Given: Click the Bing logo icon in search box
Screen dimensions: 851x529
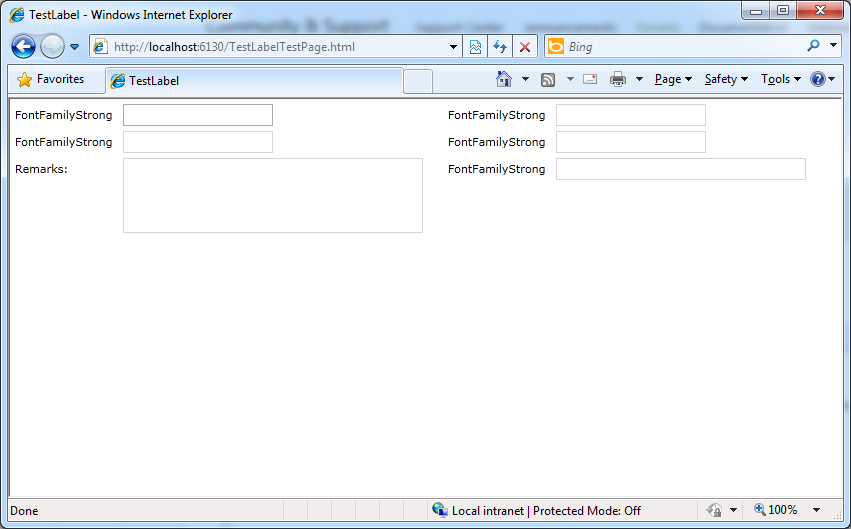Looking at the screenshot, I should (556, 47).
